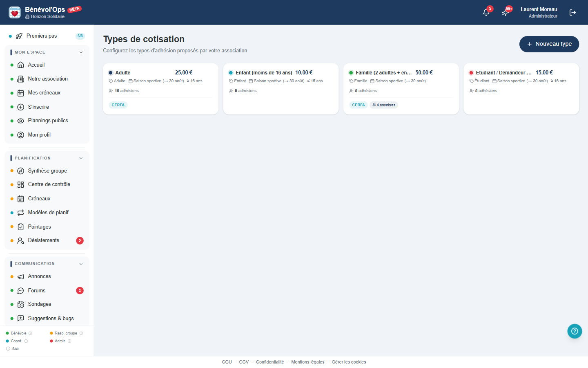
Task: Open the notifications bell icon
Action: tap(486, 12)
